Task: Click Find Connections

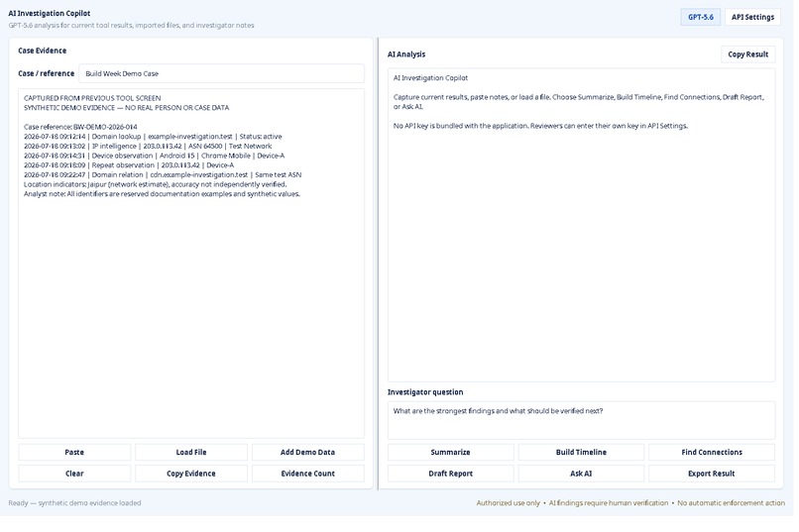Action: coord(712,452)
